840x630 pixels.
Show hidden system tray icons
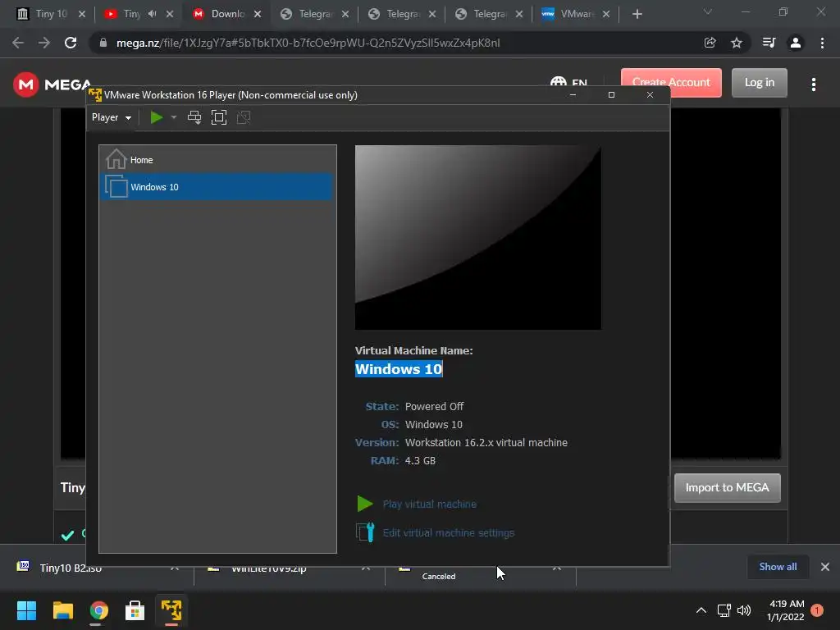tap(701, 610)
